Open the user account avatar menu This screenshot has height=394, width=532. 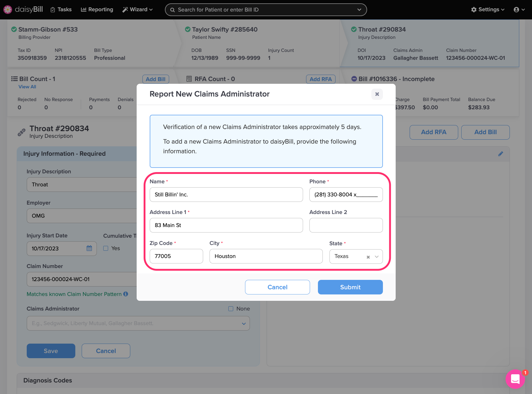pyautogui.click(x=519, y=10)
